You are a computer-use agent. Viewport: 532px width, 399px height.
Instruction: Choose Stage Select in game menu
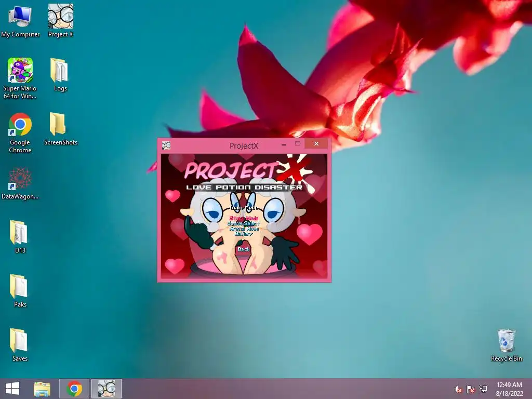click(x=244, y=223)
